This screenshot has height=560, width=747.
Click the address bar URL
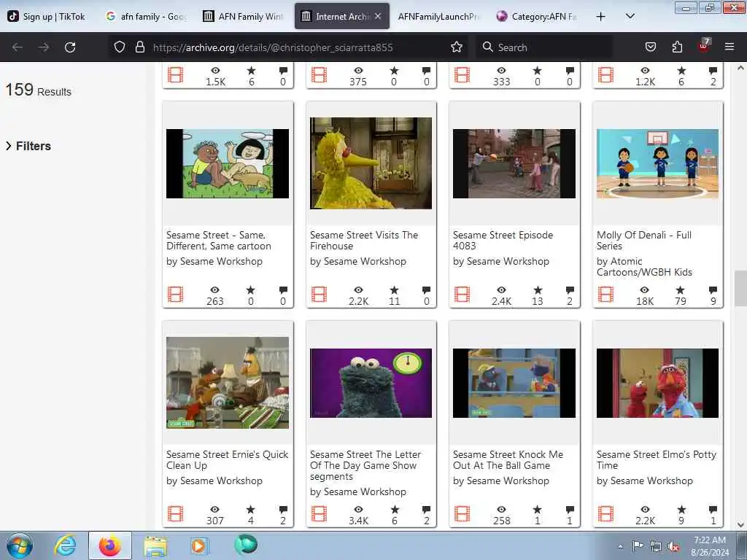click(273, 47)
